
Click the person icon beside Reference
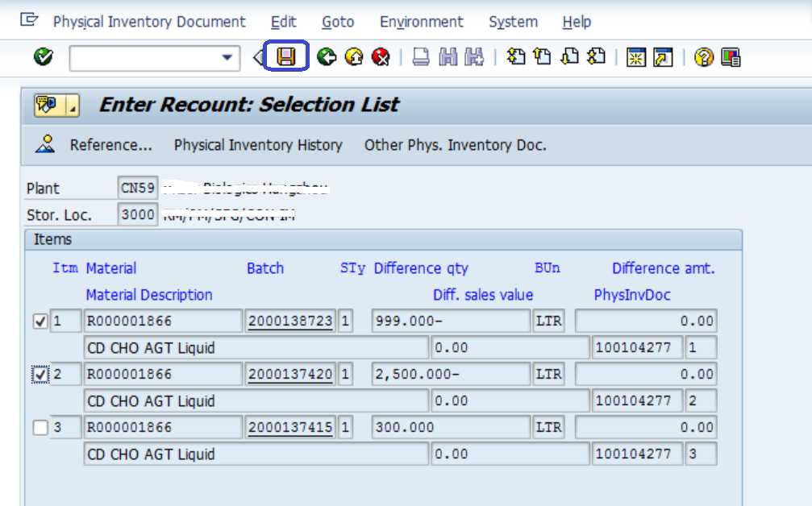click(x=45, y=144)
